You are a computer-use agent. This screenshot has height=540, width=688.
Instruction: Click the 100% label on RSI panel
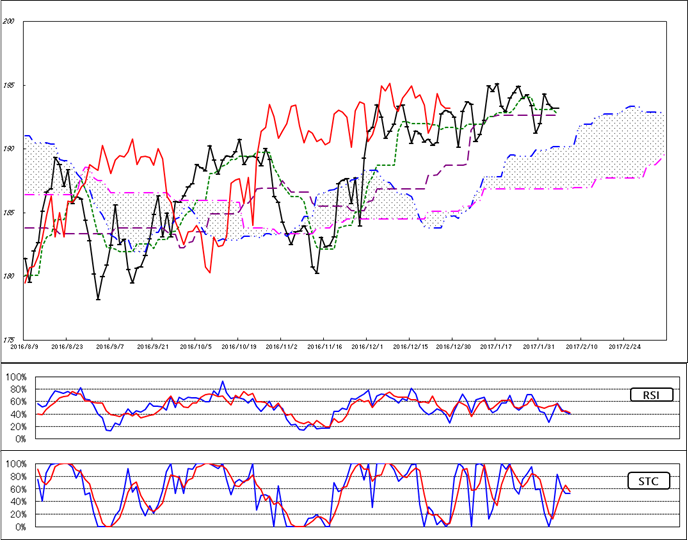point(17,378)
